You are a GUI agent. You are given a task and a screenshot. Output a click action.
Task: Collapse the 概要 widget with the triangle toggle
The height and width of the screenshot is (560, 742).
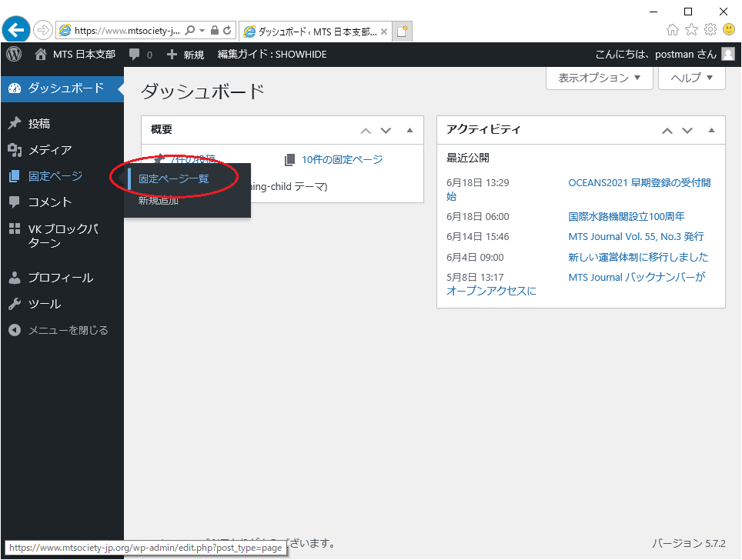pyautogui.click(x=409, y=130)
